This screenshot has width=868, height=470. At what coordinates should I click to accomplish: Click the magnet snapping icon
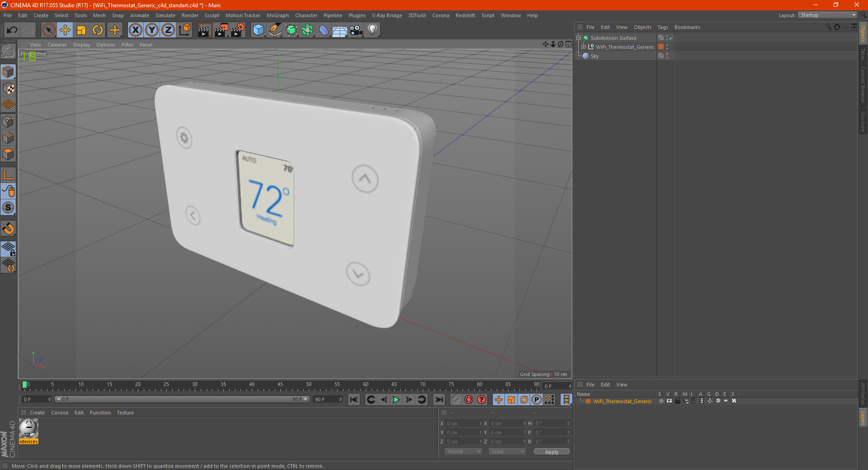coord(8,228)
